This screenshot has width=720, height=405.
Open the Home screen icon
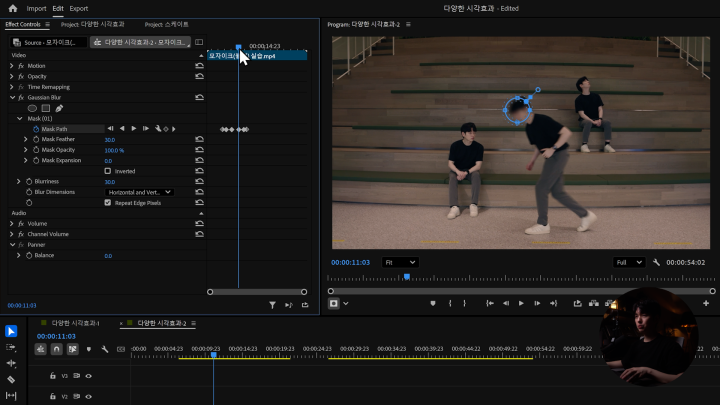point(12,8)
